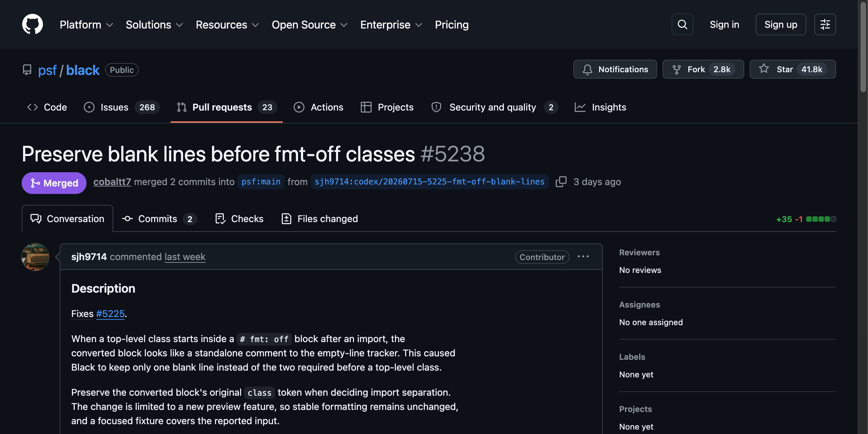The height and width of the screenshot is (434, 868).
Task: Copy the head branch name
Action: [561, 182]
